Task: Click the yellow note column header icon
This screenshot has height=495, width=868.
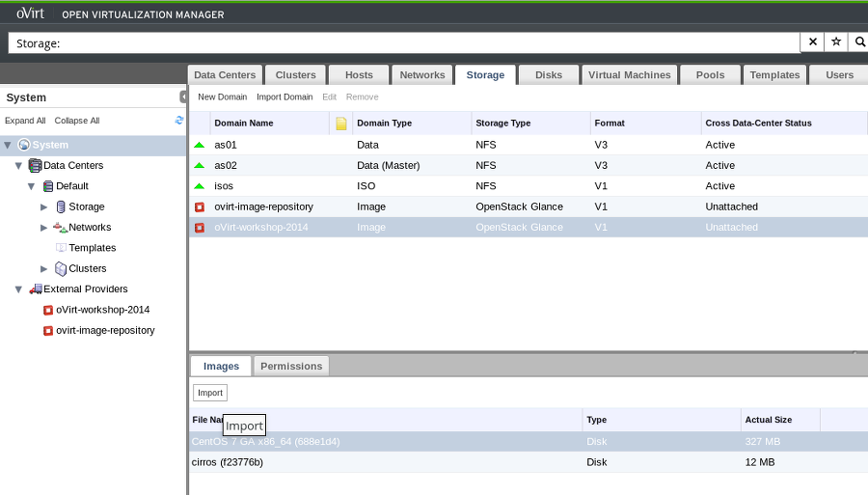Action: click(x=341, y=124)
